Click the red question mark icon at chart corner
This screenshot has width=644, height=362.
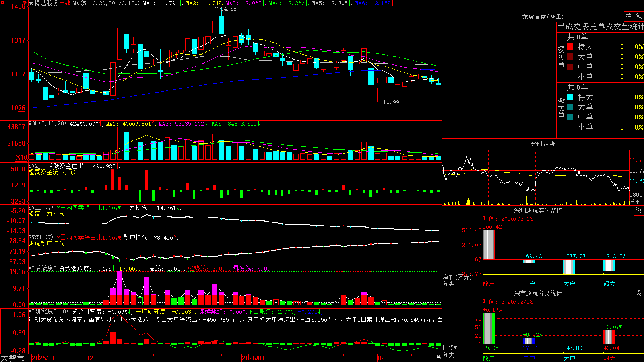pos(25,3)
